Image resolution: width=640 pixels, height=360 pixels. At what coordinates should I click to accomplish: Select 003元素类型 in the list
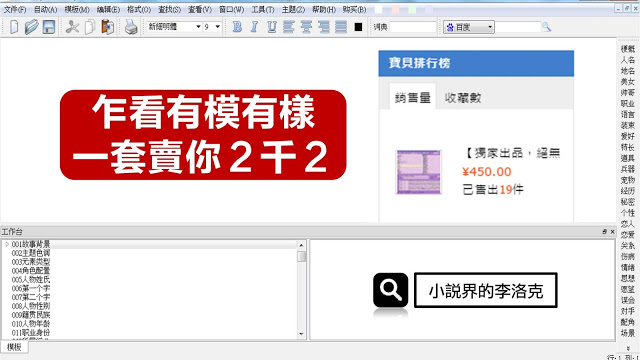31,262
